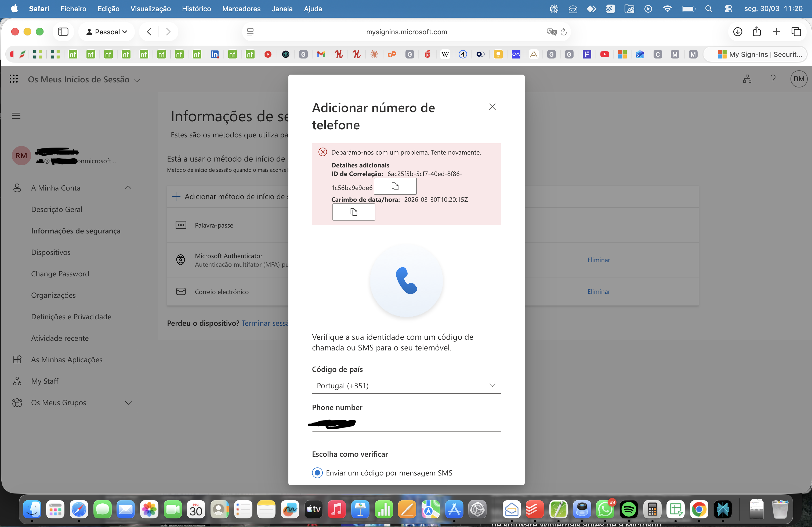Image resolution: width=812 pixels, height=527 pixels.
Task: Copy the date/time stamp value
Action: coord(353,212)
